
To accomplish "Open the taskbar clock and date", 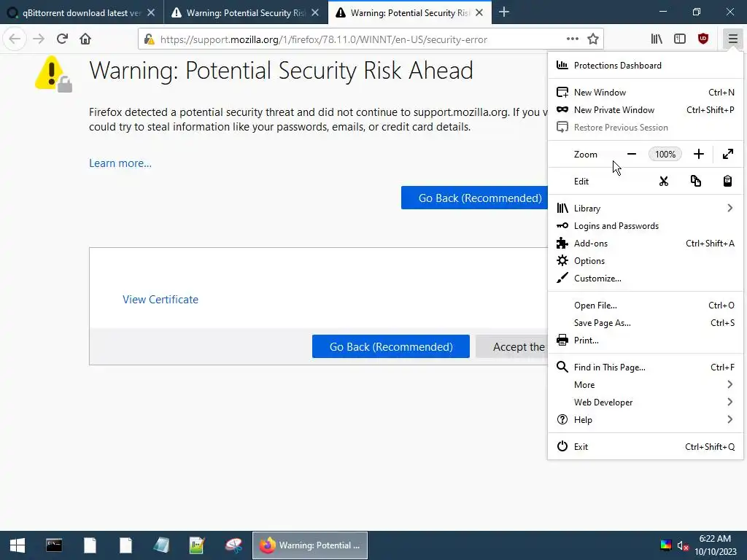I will tap(715, 545).
